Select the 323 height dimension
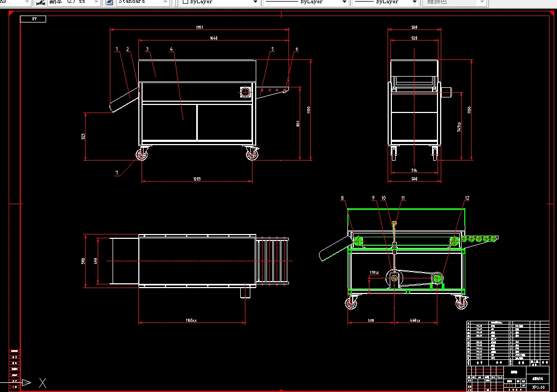The width and height of the screenshot is (557, 392). tap(83, 137)
